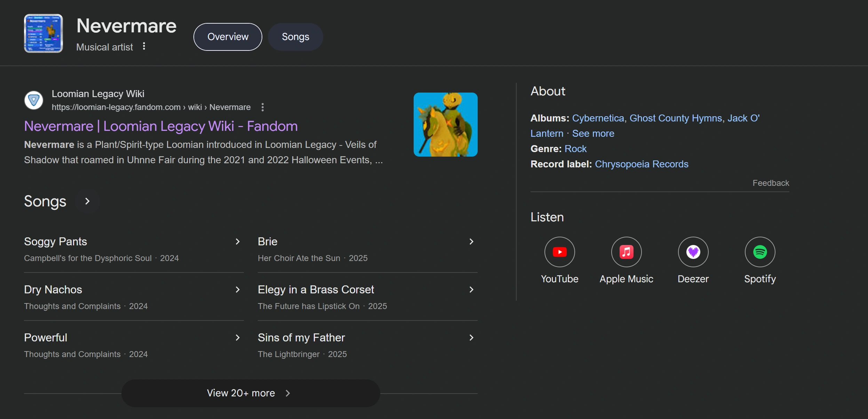Follow the Chrysopoeia Records label link
The width and height of the screenshot is (868, 419).
coord(642,164)
